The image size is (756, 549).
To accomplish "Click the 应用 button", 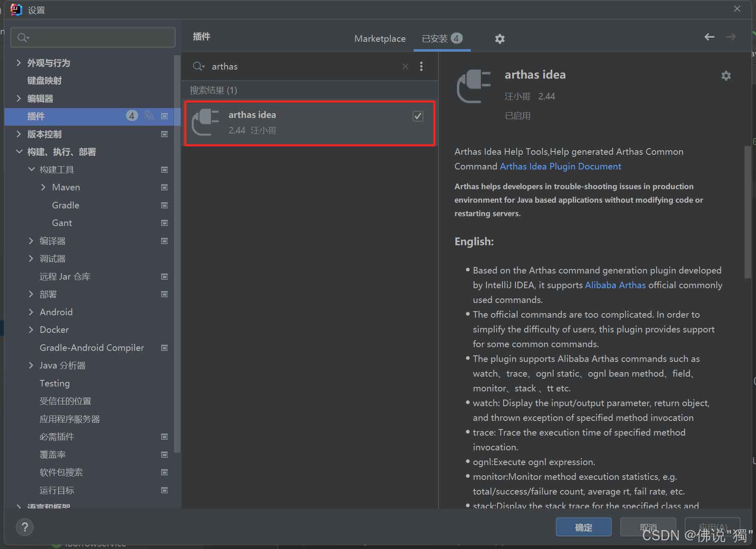I will (x=713, y=527).
